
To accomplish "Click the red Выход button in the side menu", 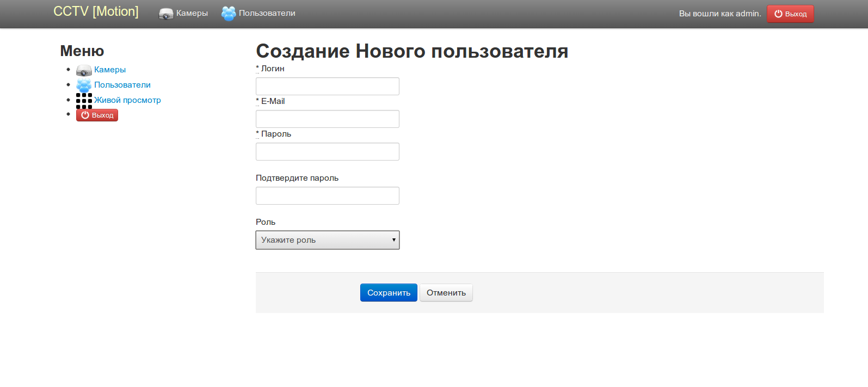I will [x=97, y=115].
